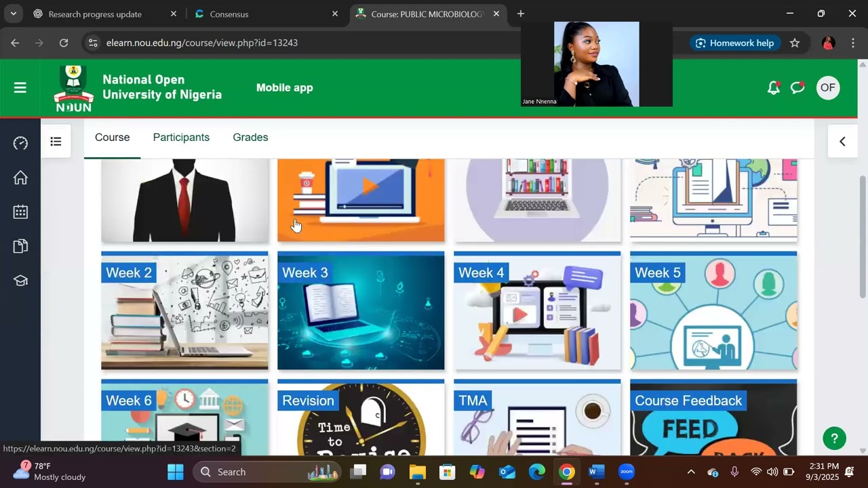The image size is (868, 488).
Task: Select the Grades tab
Action: [x=250, y=138]
